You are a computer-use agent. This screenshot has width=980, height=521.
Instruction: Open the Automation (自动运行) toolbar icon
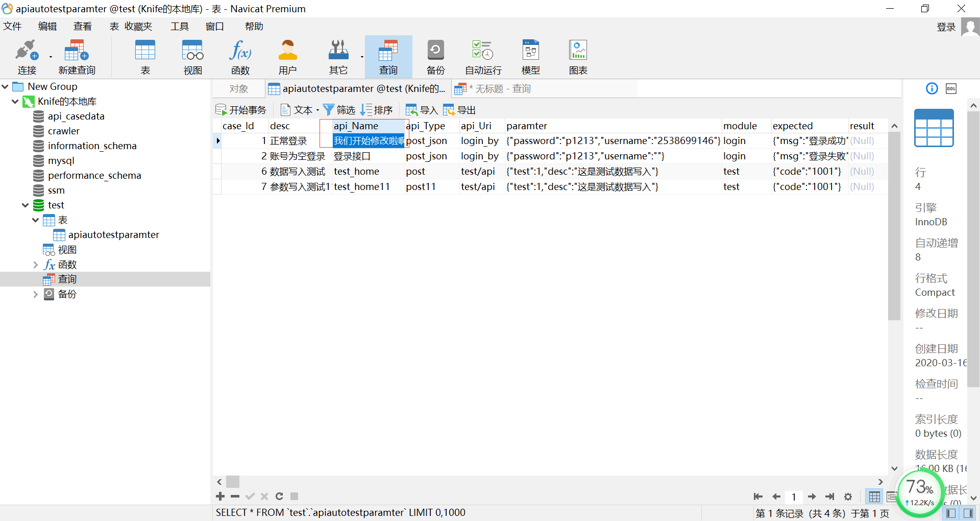[483, 57]
